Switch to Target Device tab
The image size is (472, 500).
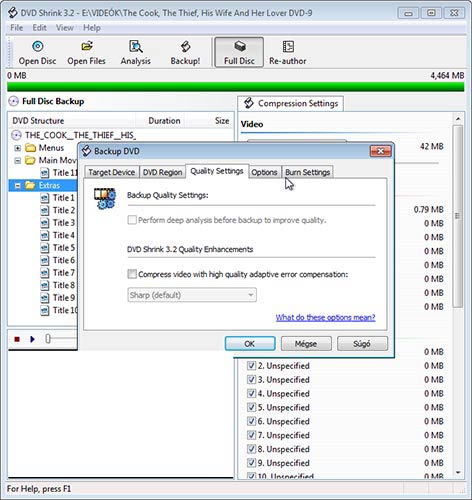pos(111,172)
